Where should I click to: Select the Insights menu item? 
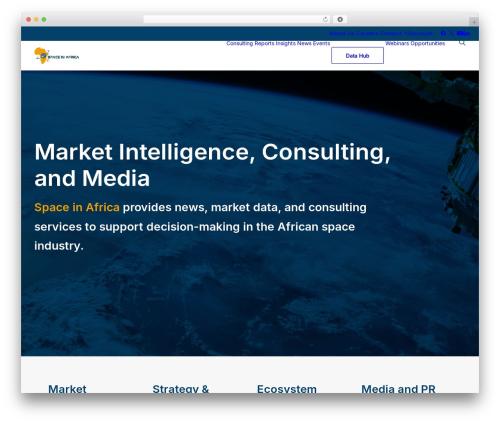click(286, 43)
